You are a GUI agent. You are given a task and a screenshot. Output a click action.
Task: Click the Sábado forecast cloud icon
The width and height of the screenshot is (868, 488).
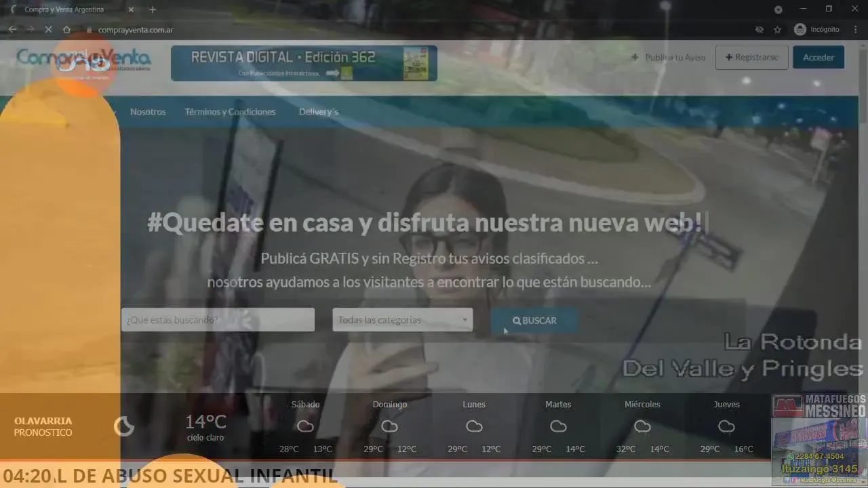pos(305,426)
